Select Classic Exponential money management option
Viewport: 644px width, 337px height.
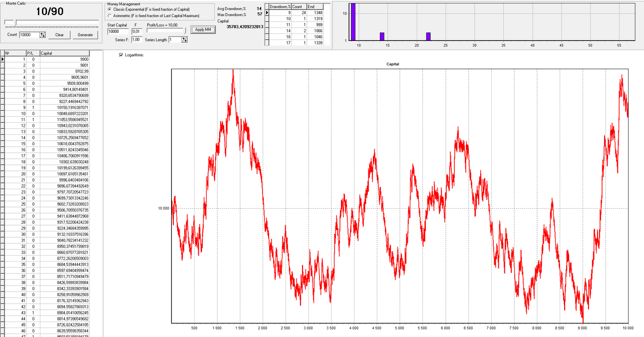(148, 9)
